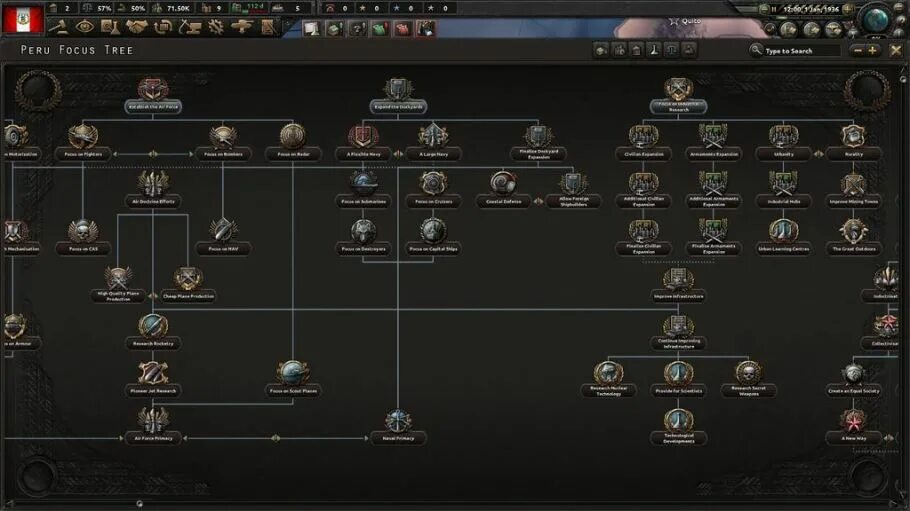Viewport: 910px width, 511px height.
Task: Select the Create an Equal Society focus
Action: [x=853, y=379]
